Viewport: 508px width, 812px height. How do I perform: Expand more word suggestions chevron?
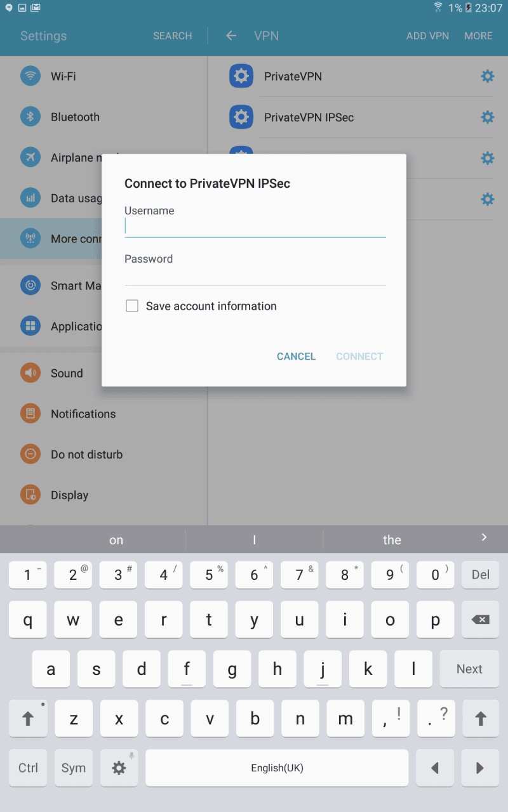(484, 537)
